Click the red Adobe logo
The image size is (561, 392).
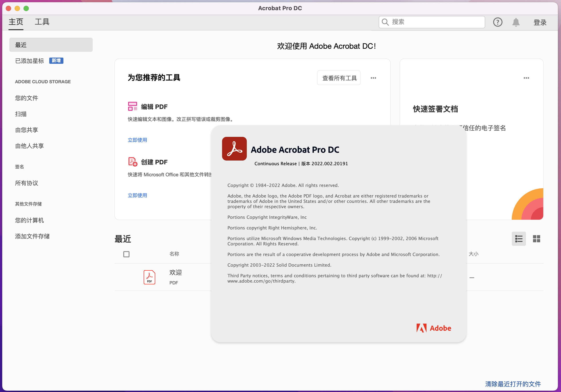pyautogui.click(x=433, y=328)
